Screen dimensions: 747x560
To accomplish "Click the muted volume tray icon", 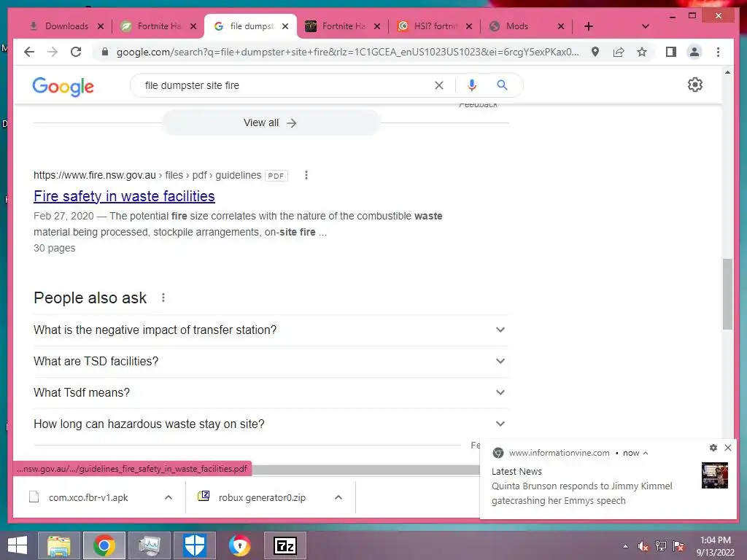I will point(643,546).
